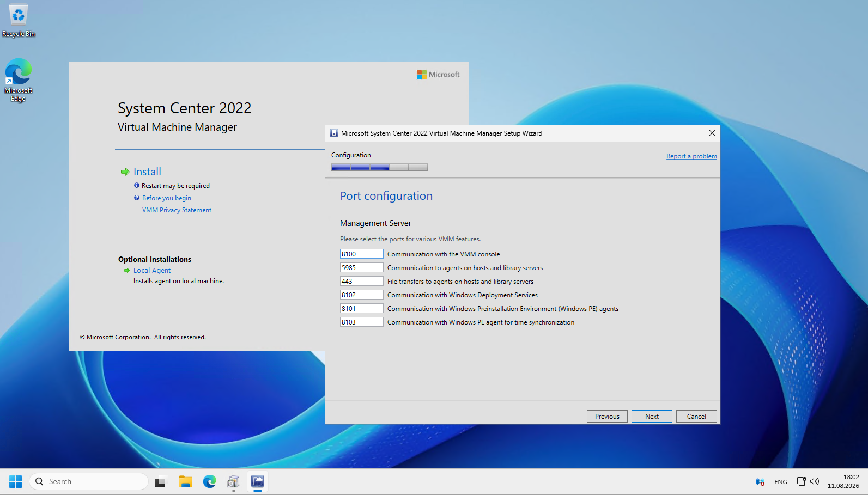Focus the Windows PE agents port field (8101)

click(x=362, y=308)
